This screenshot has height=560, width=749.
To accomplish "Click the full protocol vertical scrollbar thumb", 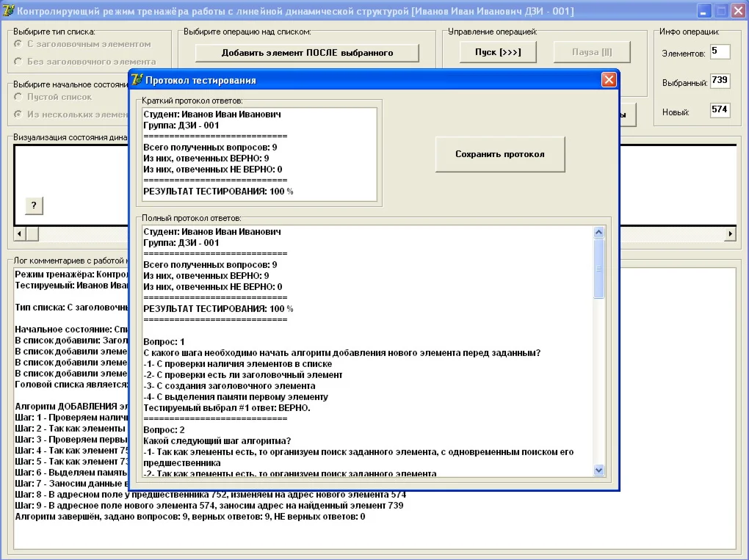I will coord(598,268).
